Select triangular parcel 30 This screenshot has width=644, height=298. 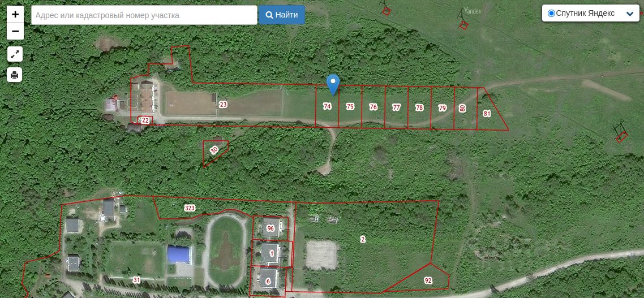pyautogui.click(x=214, y=150)
